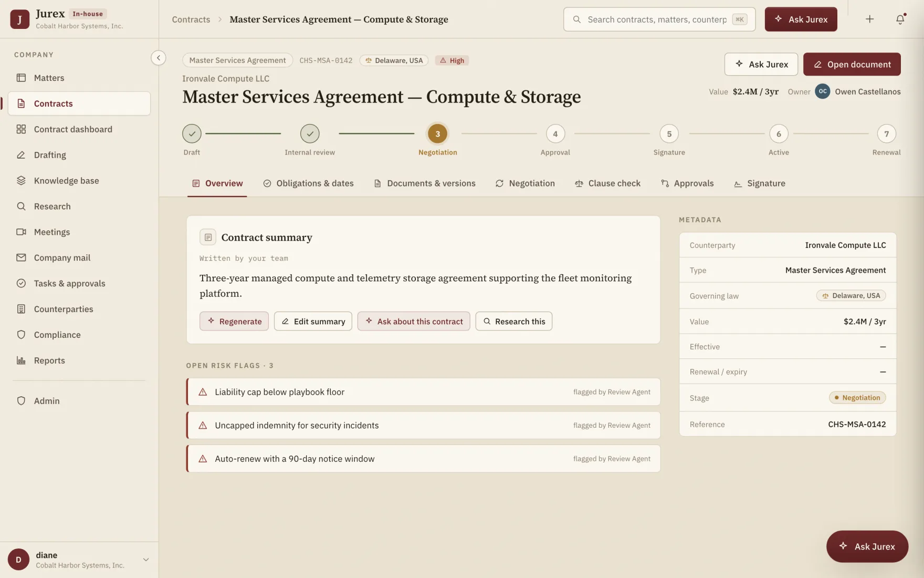Open Admin settings
The image size is (924, 578).
point(79,401)
